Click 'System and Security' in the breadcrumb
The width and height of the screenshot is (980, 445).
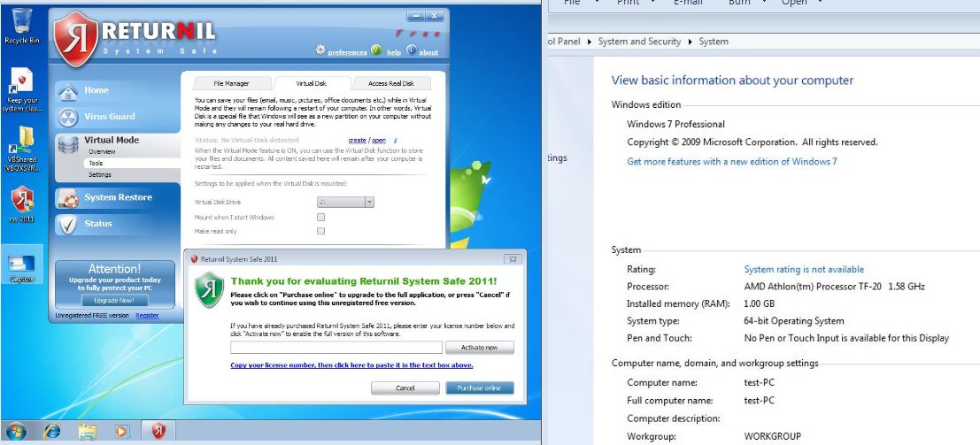pos(639,42)
